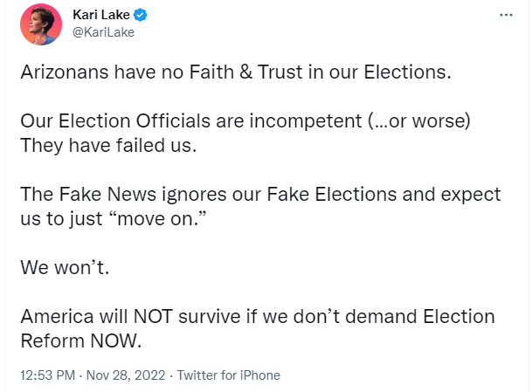Open the tweet's three-dot more options menu
532x392 pixels.
506,16
